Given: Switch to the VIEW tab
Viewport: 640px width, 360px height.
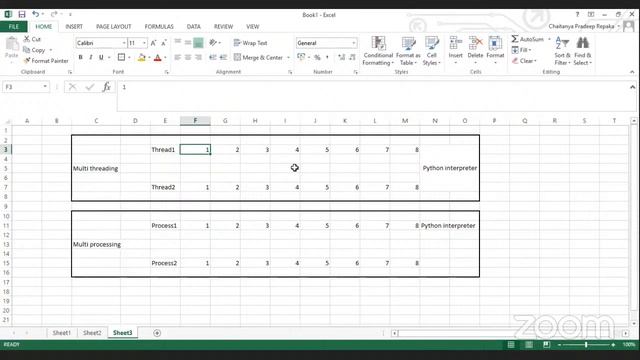Looking at the screenshot, I should click(x=253, y=27).
